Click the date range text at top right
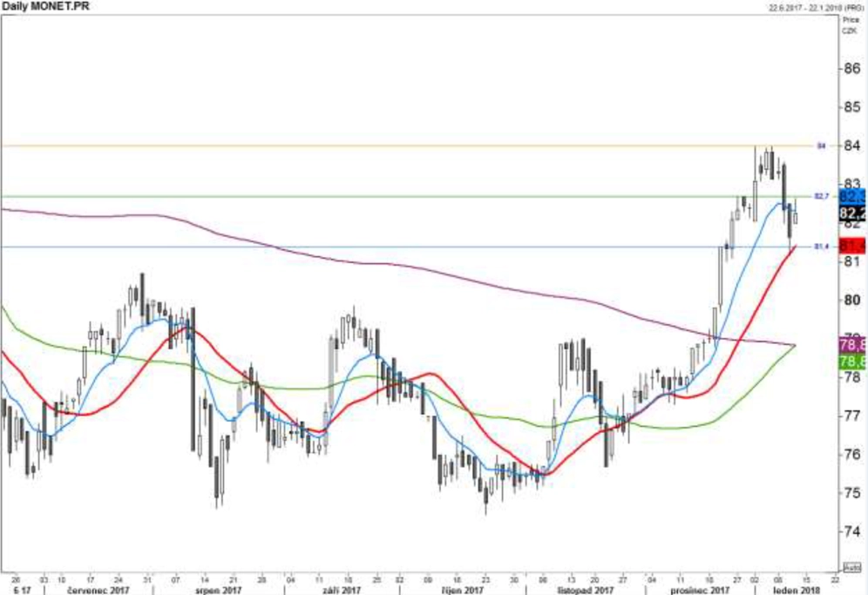This screenshot has height=595, width=868. (x=814, y=7)
